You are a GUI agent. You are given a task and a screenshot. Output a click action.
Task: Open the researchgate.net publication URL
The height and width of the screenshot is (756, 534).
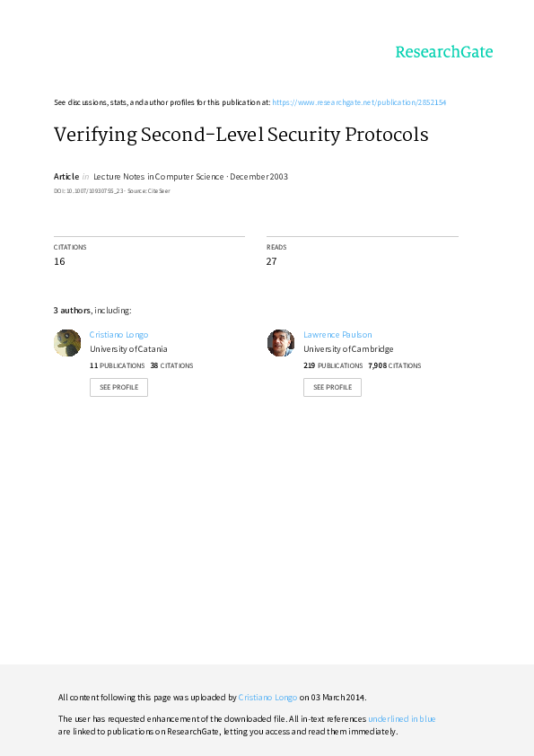359,102
